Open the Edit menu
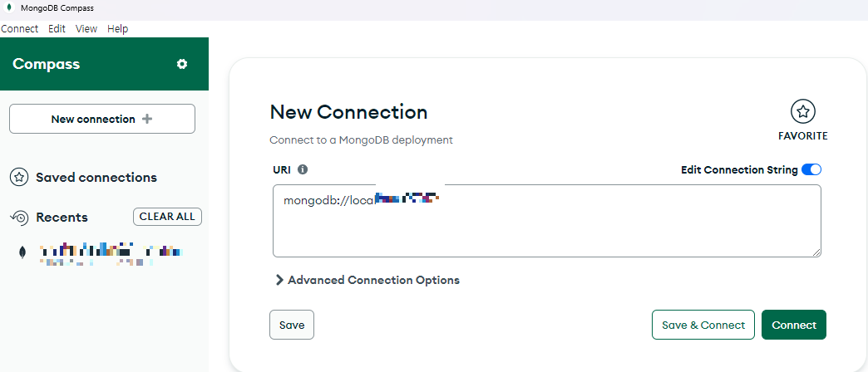The width and height of the screenshot is (868, 372). 57,28
